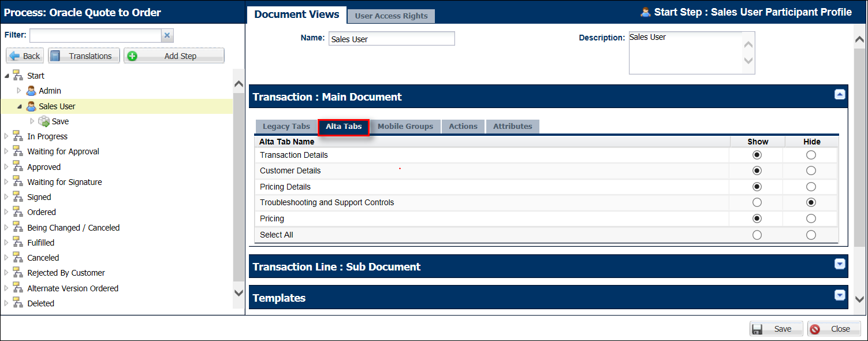This screenshot has height=341, width=868.
Task: Expand the Waiting for Approval node
Action: click(6, 151)
